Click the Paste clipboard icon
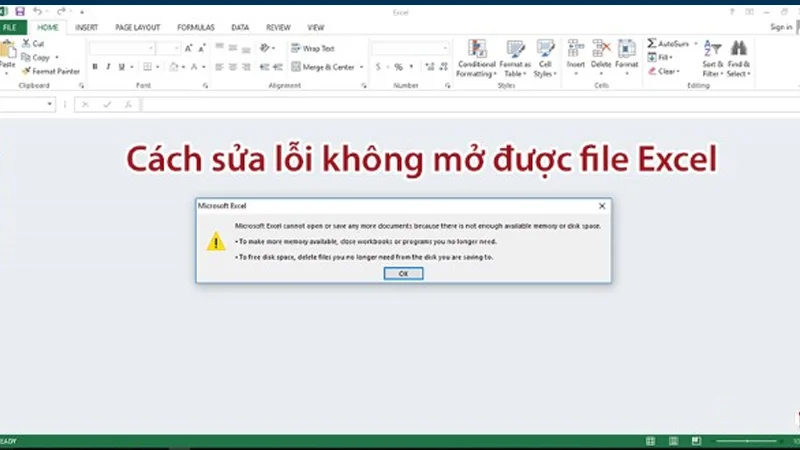 coord(8,49)
